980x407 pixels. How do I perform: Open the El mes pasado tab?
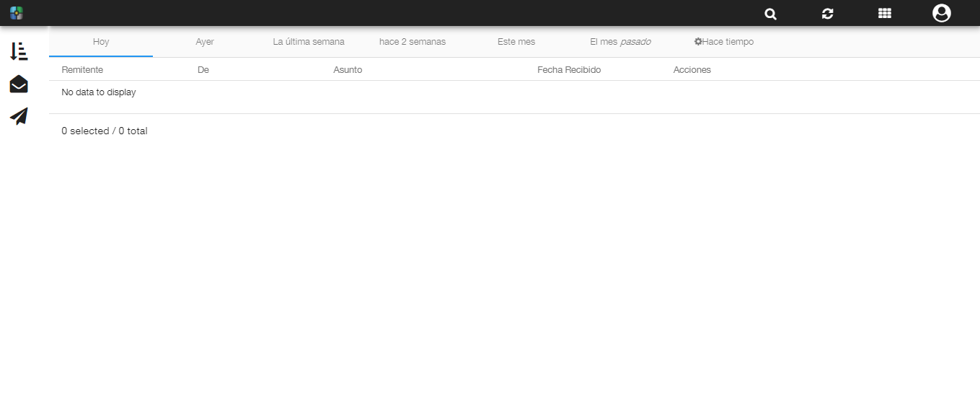pyautogui.click(x=620, y=42)
